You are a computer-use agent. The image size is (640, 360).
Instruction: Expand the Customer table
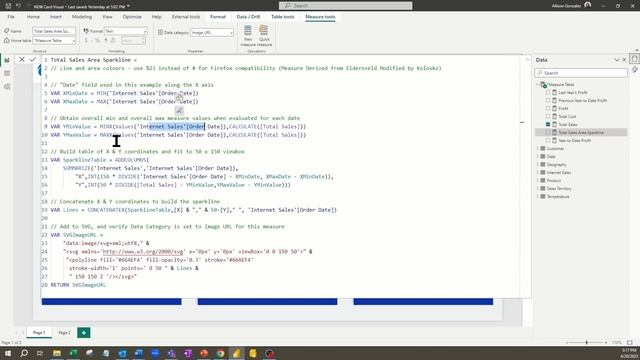538,149
